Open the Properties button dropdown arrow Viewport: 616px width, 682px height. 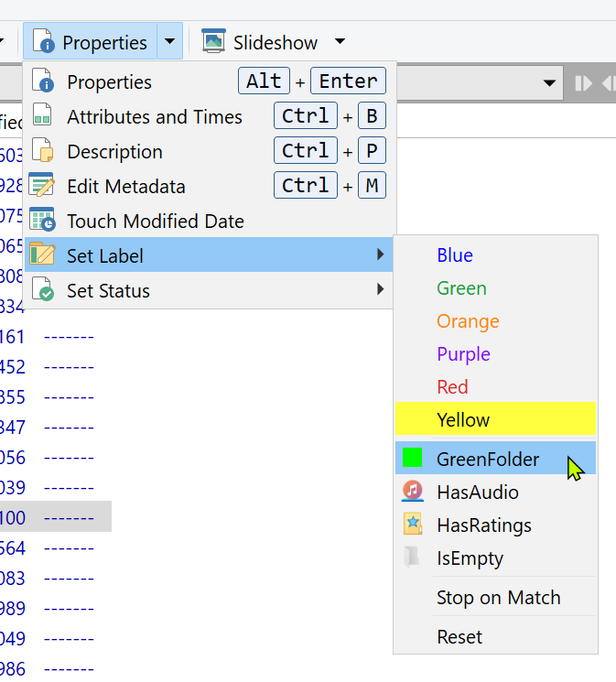point(170,42)
